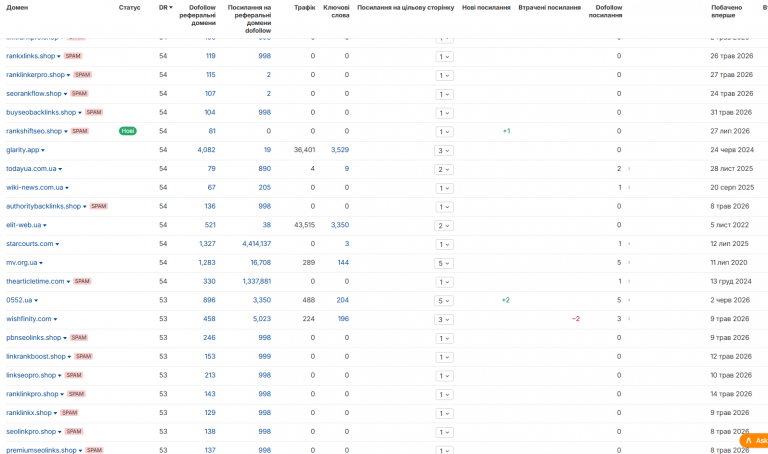This screenshot has height=454, width=768.
Task: Expand target-page links dropdown for mv.org.ua
Action: pyautogui.click(x=443, y=263)
